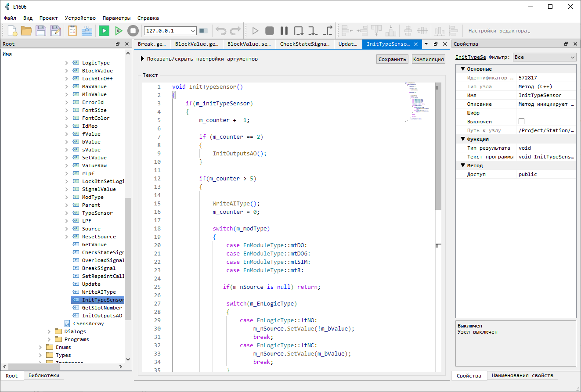The width and height of the screenshot is (581, 392).
Task: Open the 127.0.0.1 address dropdown
Action: click(193, 31)
